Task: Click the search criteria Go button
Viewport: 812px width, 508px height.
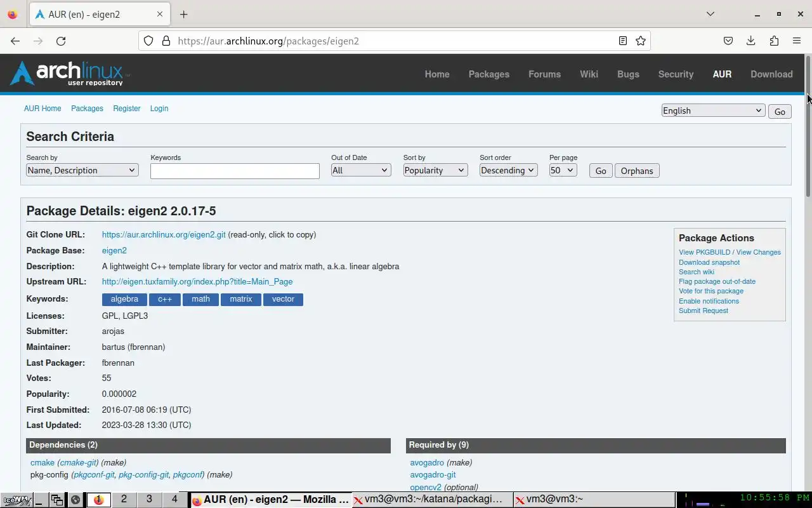Action: coord(601,171)
